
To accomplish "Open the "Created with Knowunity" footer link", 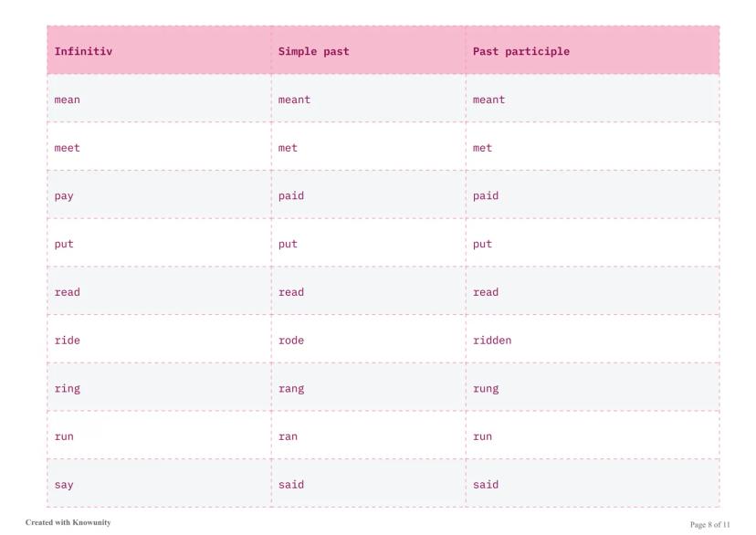I will coord(68,523).
